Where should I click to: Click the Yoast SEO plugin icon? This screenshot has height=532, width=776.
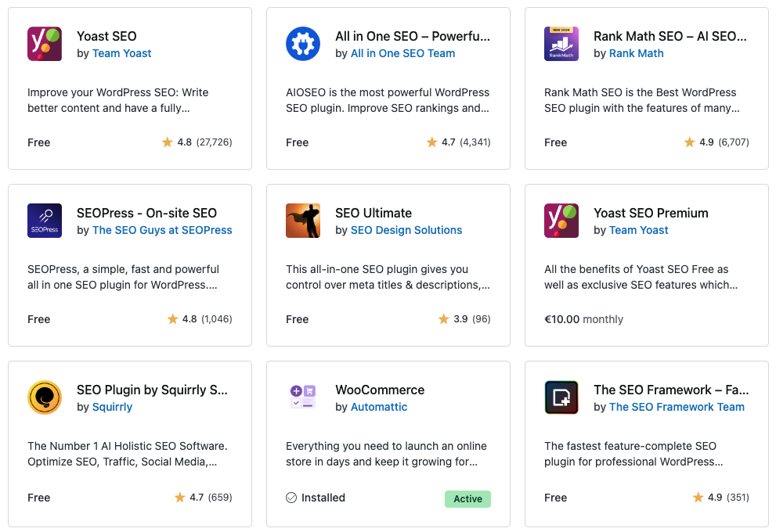[45, 44]
